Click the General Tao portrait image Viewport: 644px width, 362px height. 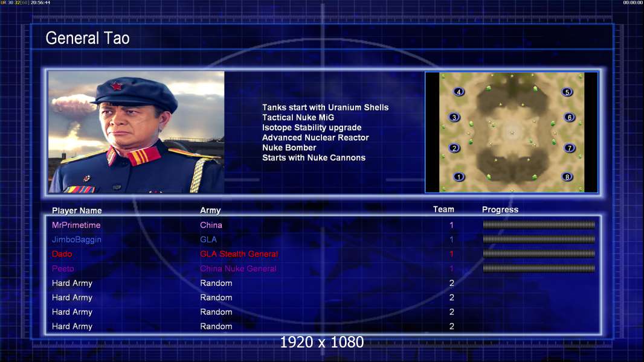137,132
